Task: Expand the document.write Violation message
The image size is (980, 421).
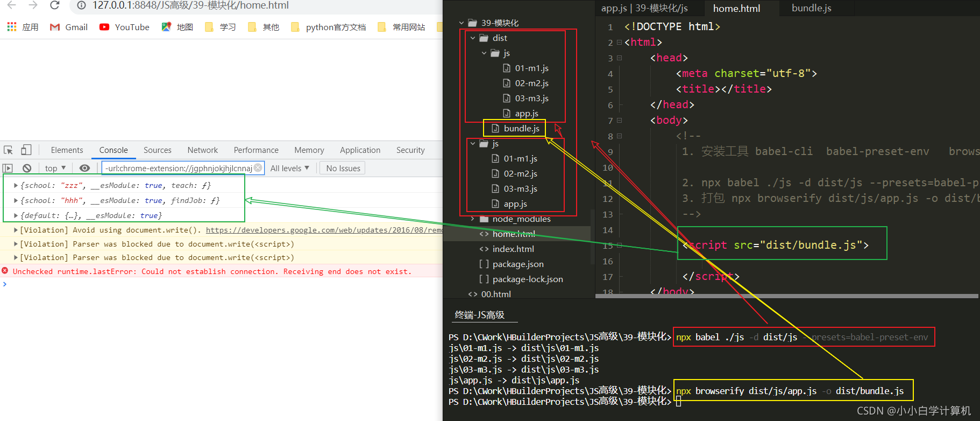Action: pyautogui.click(x=16, y=230)
